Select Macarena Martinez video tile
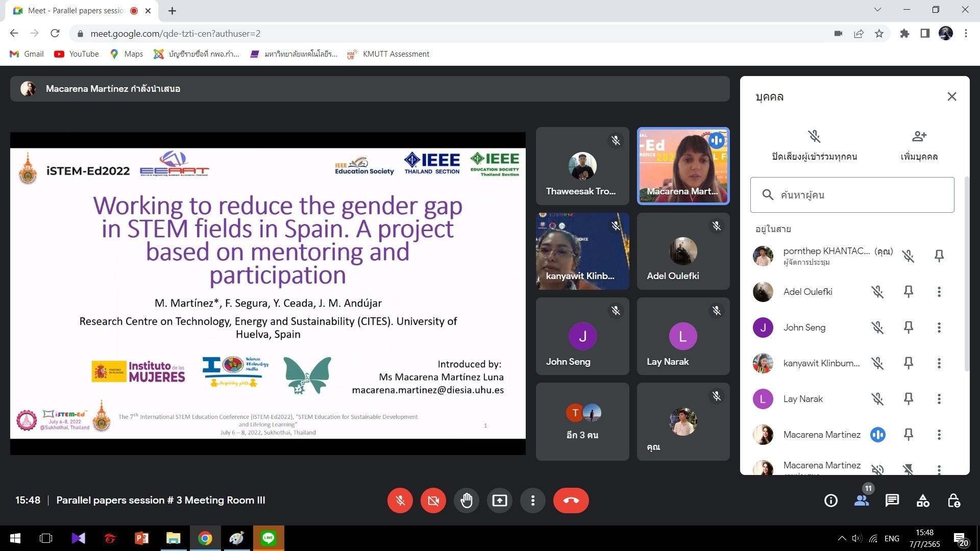Image resolution: width=980 pixels, height=551 pixels. [x=683, y=166]
